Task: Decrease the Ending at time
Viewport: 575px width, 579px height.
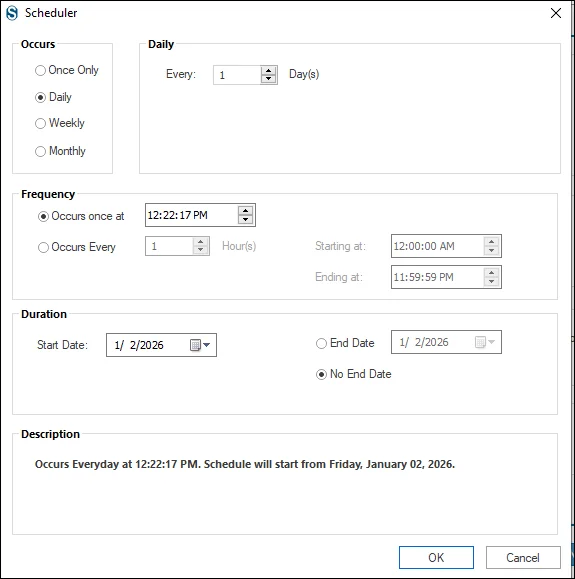Action: tap(492, 281)
